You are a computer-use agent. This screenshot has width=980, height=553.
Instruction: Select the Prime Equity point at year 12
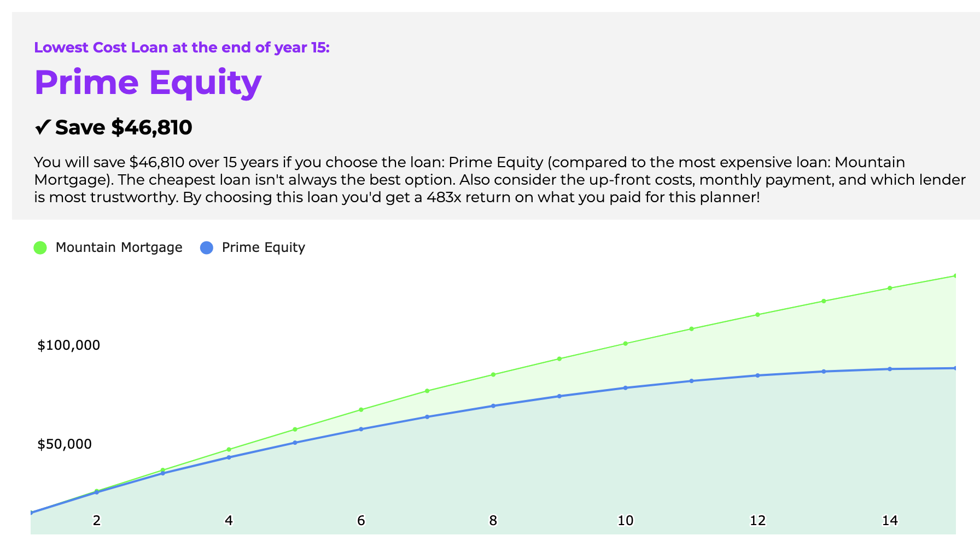click(x=757, y=375)
